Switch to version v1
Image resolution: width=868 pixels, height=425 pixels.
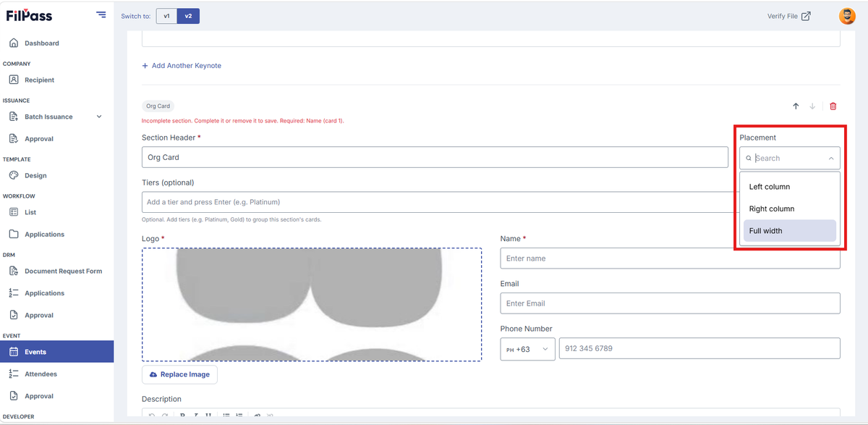166,16
